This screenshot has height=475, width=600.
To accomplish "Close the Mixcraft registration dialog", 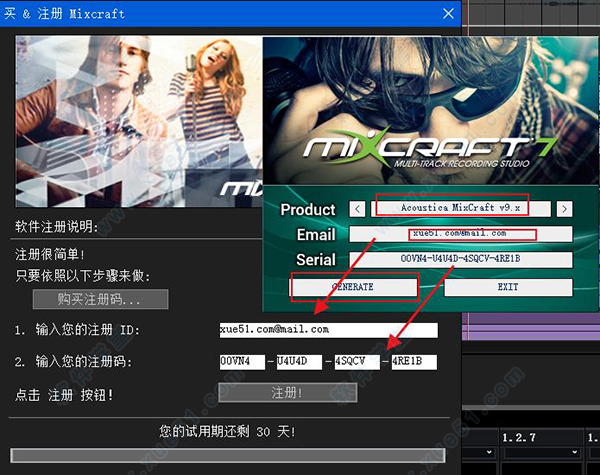I will click(448, 14).
